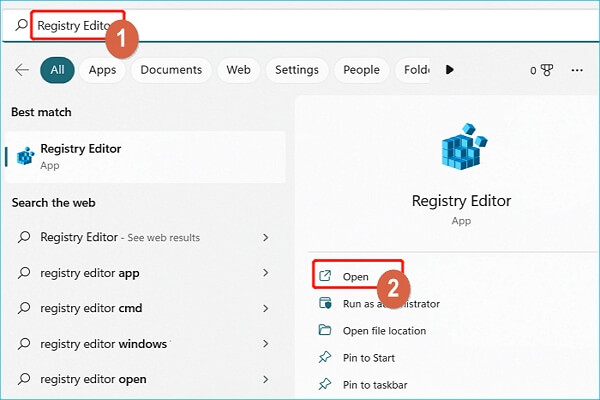Choose registry editor cmd suggestion
Viewport: 600px width, 400px height.
click(145, 308)
